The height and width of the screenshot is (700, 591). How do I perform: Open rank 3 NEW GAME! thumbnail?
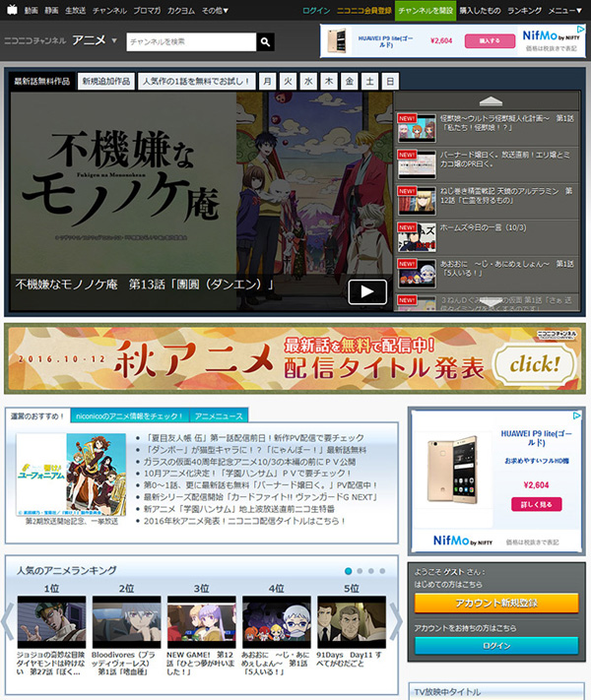pos(202,622)
